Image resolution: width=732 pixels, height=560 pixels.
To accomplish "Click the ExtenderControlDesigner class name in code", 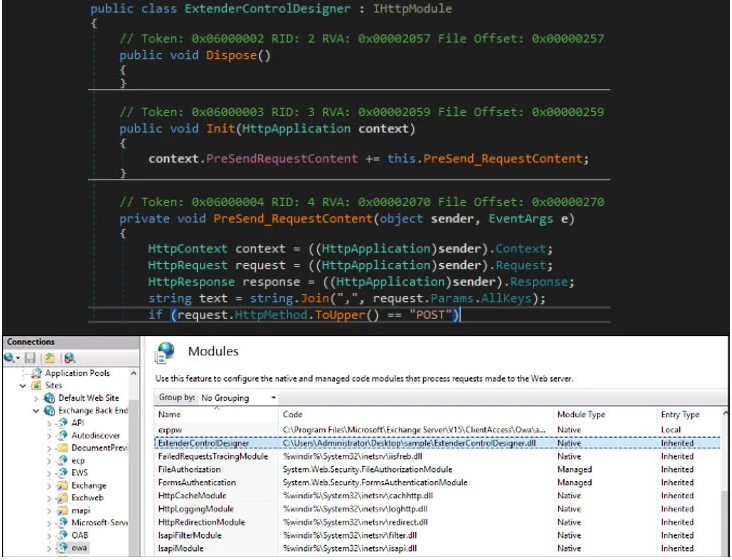I will click(267, 8).
